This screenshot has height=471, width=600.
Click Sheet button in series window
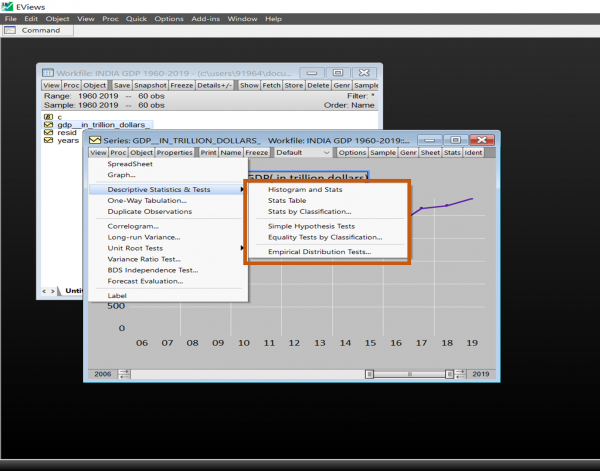pos(430,152)
